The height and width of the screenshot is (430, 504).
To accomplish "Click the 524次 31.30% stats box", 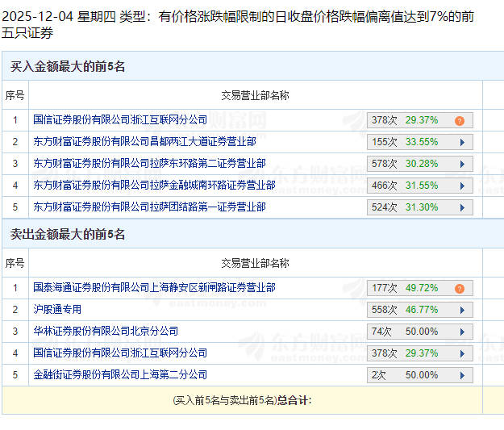I will click(420, 207).
